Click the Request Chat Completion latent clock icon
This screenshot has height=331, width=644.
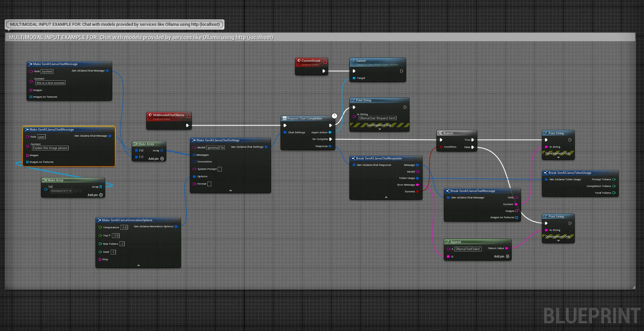tap(334, 116)
